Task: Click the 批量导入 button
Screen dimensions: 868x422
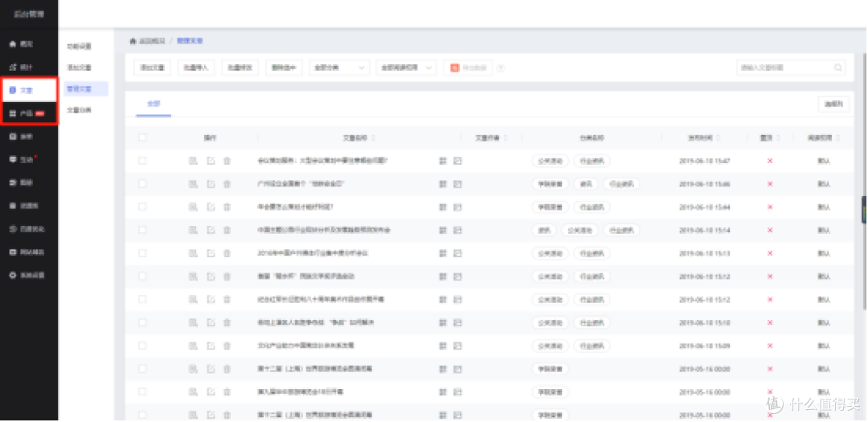Action: [196, 68]
